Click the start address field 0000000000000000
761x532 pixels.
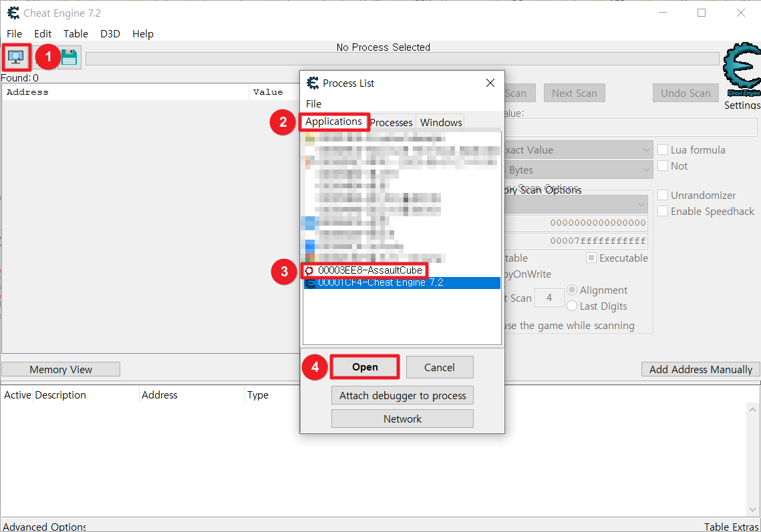576,222
